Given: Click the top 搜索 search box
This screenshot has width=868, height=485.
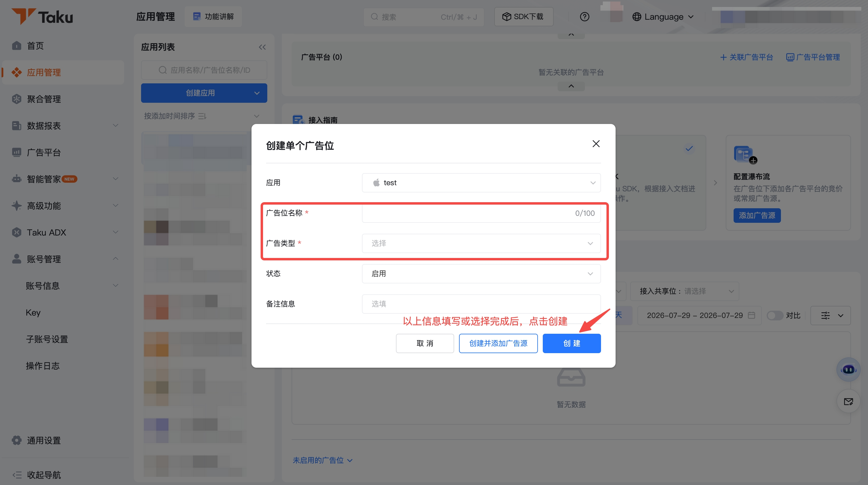Looking at the screenshot, I should point(424,17).
